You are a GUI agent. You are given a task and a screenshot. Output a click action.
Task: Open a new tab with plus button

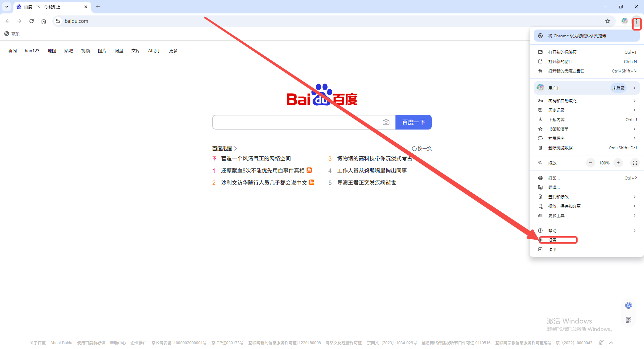[98, 7]
